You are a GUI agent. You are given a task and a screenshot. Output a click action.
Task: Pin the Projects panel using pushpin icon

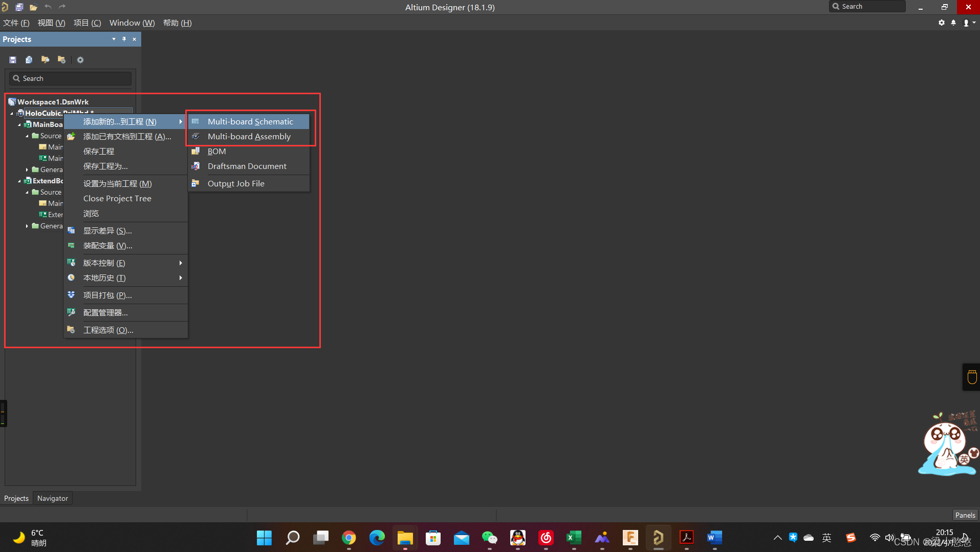[124, 39]
